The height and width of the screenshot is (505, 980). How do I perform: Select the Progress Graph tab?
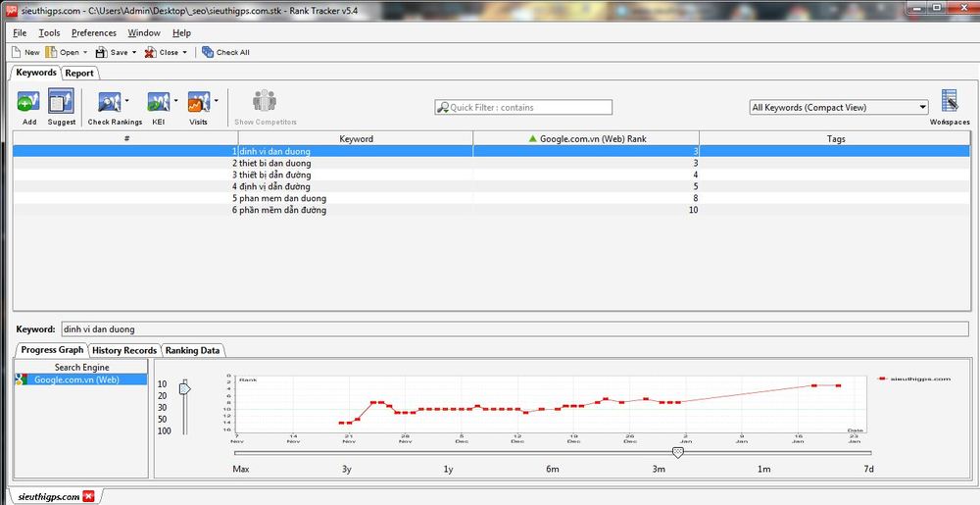52,350
